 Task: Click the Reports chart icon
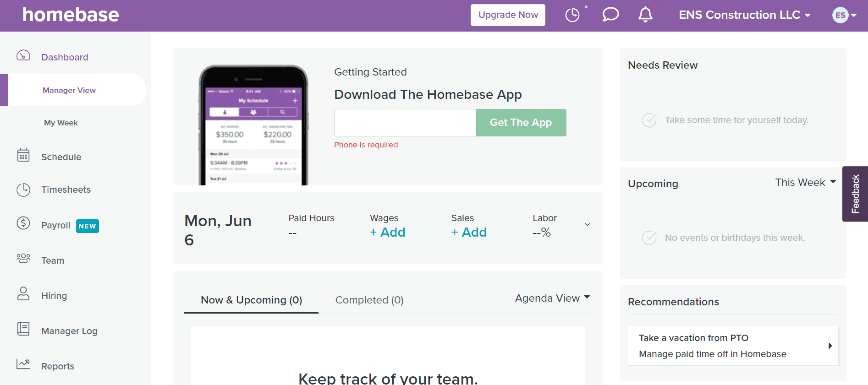tap(23, 364)
